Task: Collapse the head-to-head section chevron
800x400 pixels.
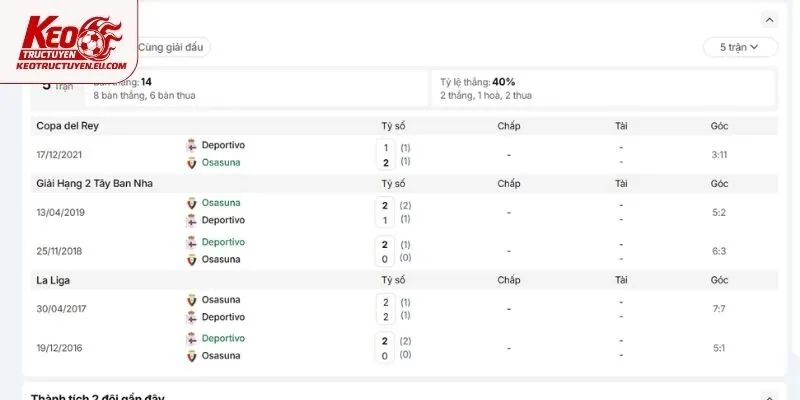Action: [769, 20]
